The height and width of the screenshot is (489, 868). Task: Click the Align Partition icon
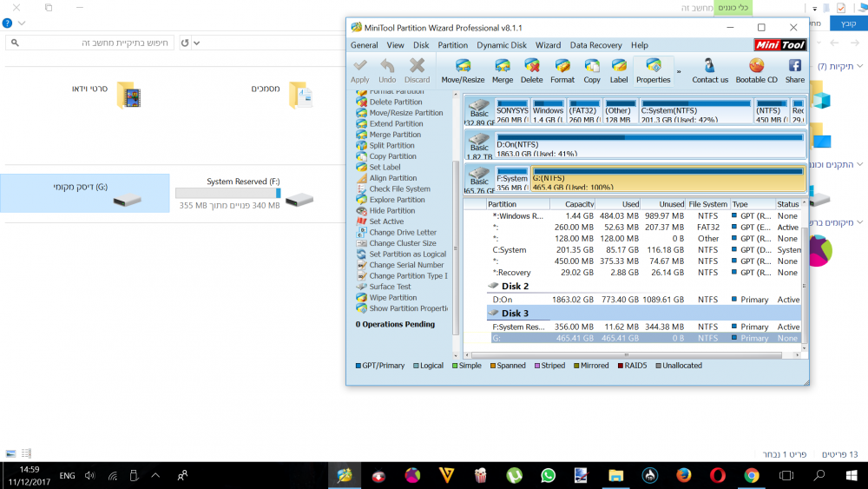361,178
